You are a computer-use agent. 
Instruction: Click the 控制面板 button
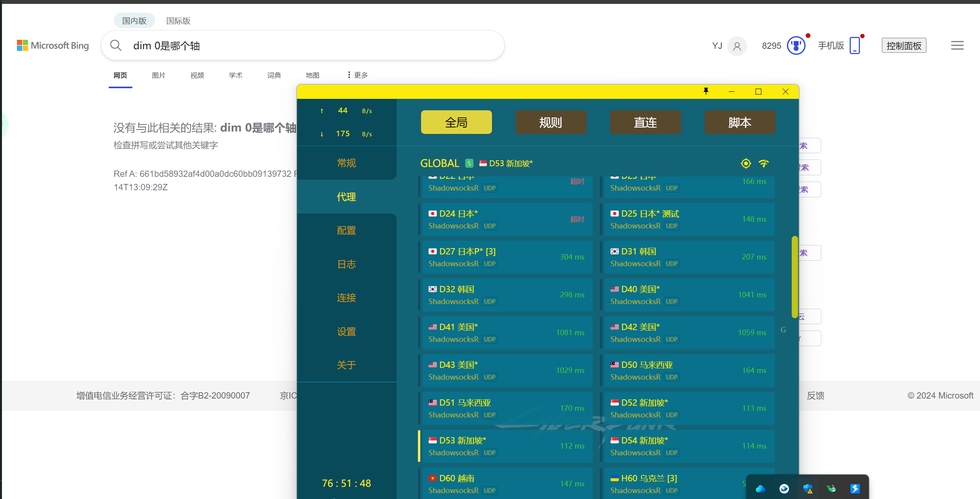(904, 46)
